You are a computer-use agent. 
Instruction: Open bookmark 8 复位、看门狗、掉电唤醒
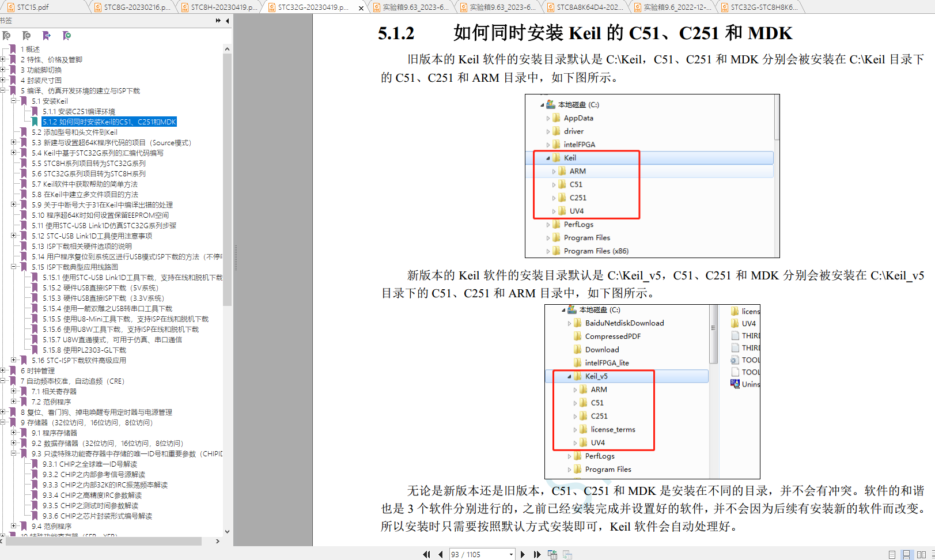tap(96, 413)
